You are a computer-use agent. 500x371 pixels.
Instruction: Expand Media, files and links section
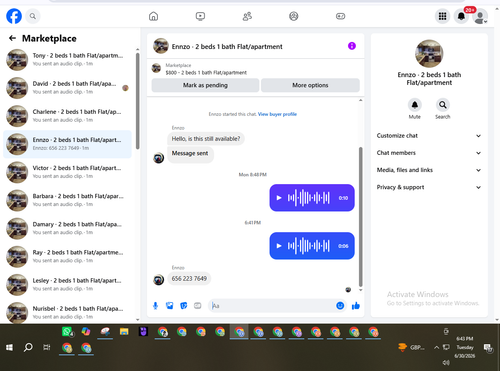coord(429,170)
